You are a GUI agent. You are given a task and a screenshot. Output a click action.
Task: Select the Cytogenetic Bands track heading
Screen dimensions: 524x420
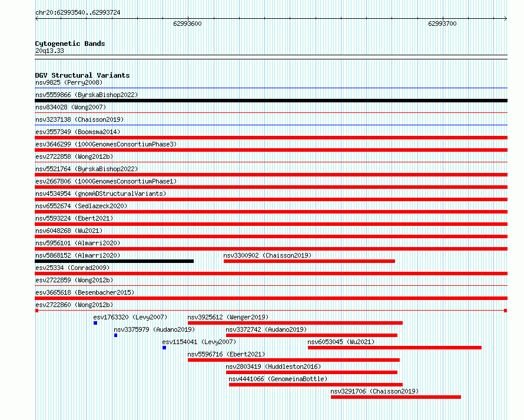(x=70, y=44)
